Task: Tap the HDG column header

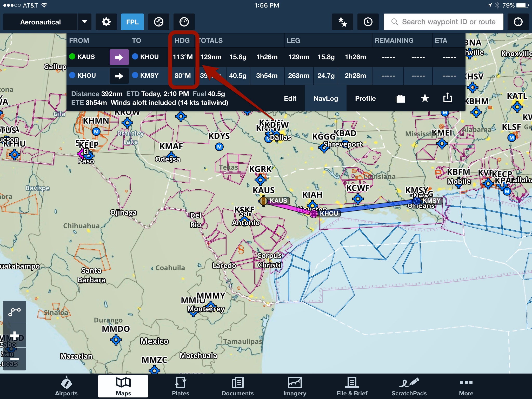Action: (x=182, y=41)
